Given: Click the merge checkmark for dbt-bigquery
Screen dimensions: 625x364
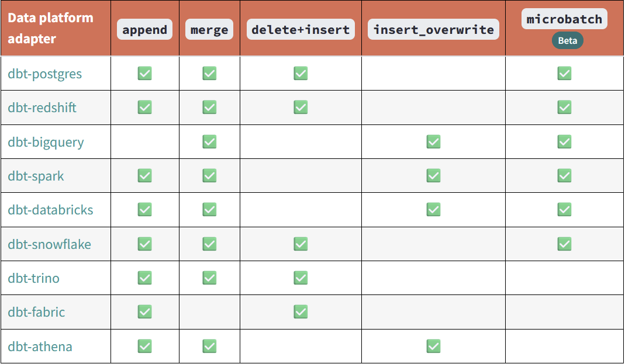Looking at the screenshot, I should pyautogui.click(x=209, y=142).
